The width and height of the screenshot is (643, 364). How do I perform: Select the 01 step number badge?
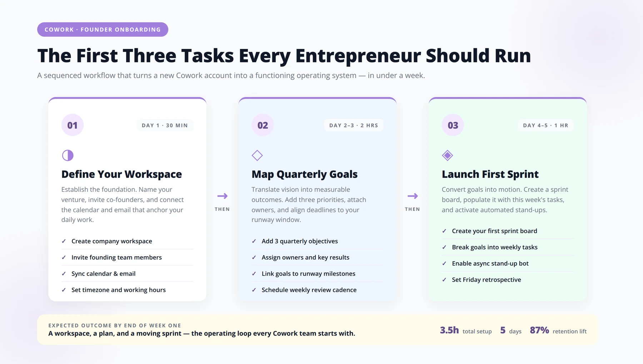click(x=73, y=125)
